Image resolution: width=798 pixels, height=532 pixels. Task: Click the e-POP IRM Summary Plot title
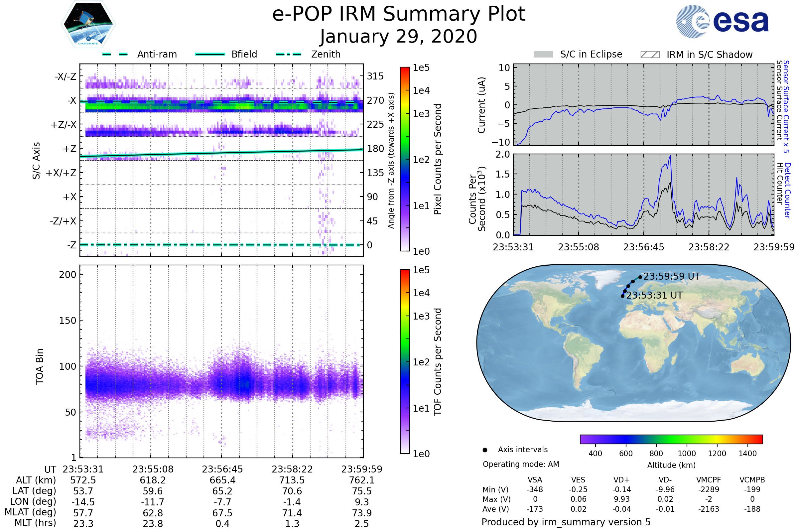pos(399,14)
